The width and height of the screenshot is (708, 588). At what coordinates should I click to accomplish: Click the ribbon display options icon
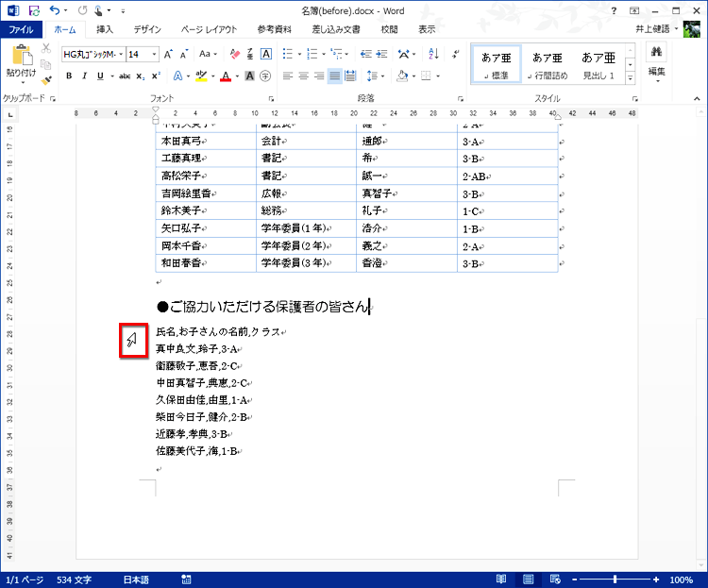(x=634, y=10)
